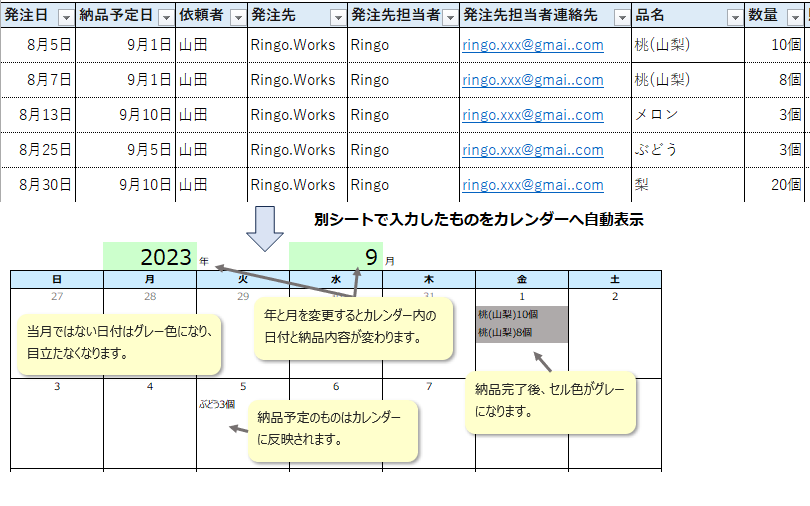Open the 品名 column filter dropdown
810x506 pixels.
[x=735, y=18]
